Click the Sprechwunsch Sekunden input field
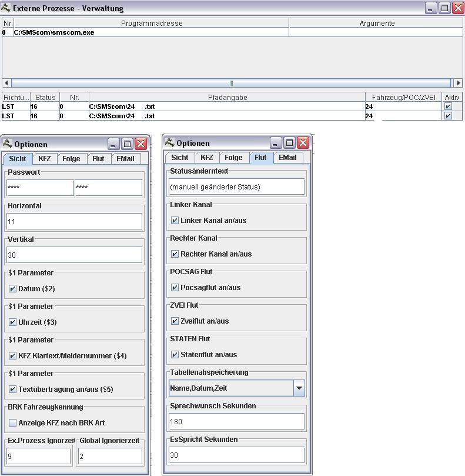This screenshot has height=476, width=465. [x=236, y=421]
